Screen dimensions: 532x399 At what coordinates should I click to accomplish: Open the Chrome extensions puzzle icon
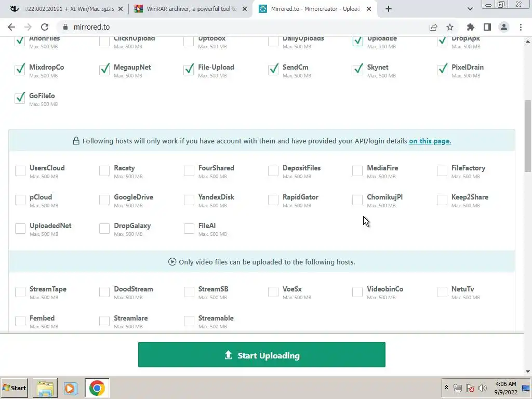(x=471, y=27)
